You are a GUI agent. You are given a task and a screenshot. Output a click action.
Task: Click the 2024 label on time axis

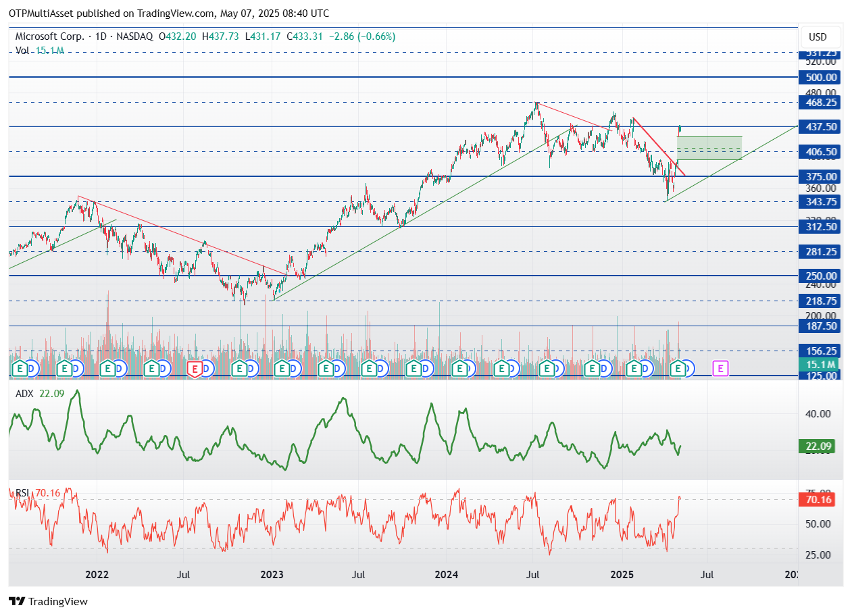click(447, 575)
